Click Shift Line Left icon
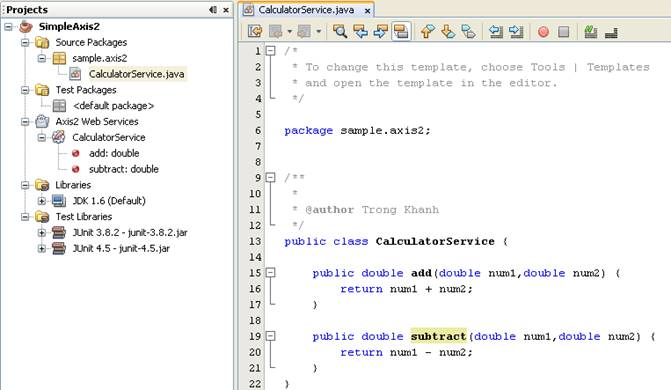 496,32
